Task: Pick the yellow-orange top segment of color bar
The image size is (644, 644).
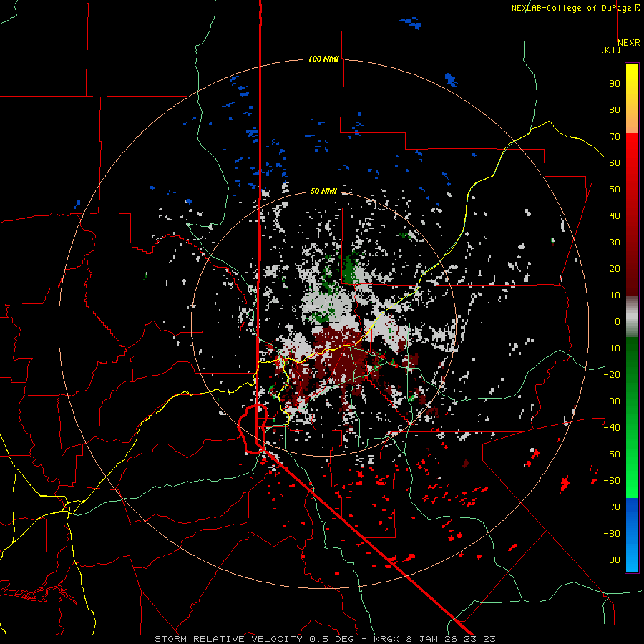Action: [x=632, y=99]
